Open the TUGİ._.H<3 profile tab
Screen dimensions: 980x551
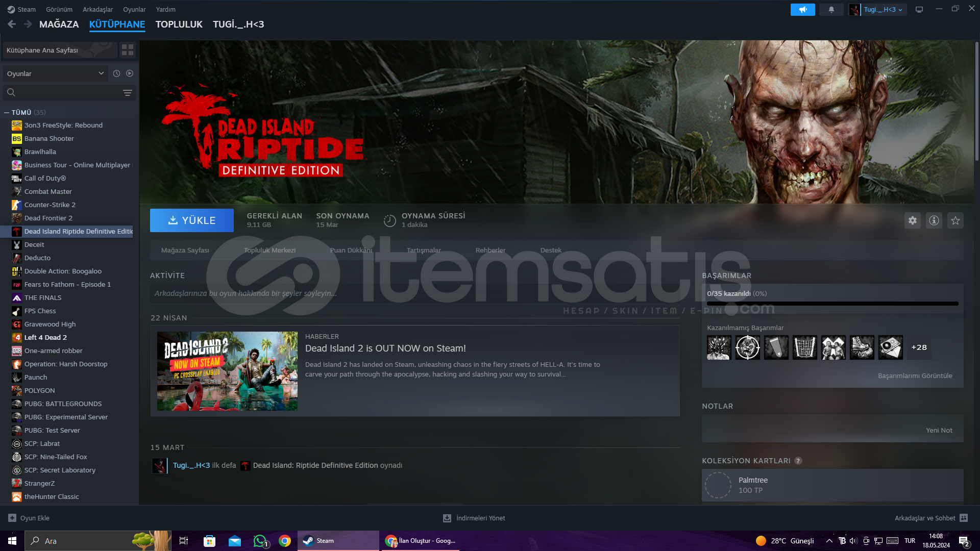click(238, 24)
